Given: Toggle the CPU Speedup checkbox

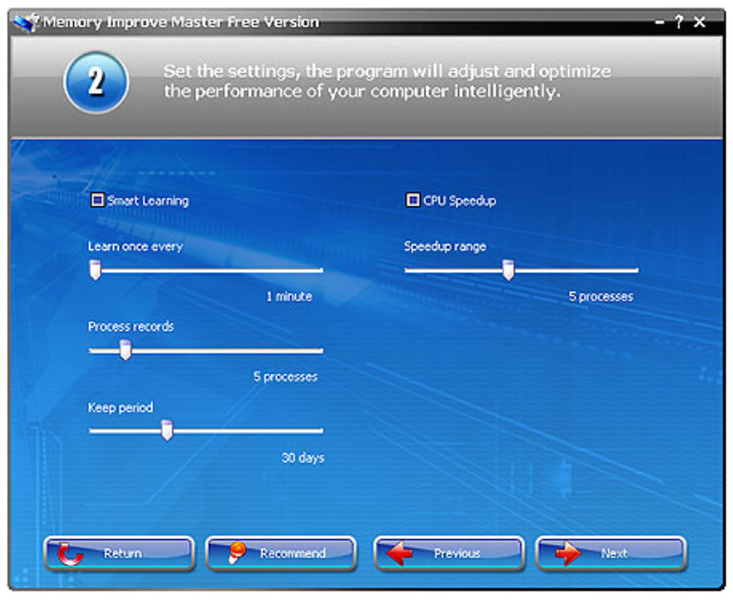Looking at the screenshot, I should pyautogui.click(x=412, y=201).
